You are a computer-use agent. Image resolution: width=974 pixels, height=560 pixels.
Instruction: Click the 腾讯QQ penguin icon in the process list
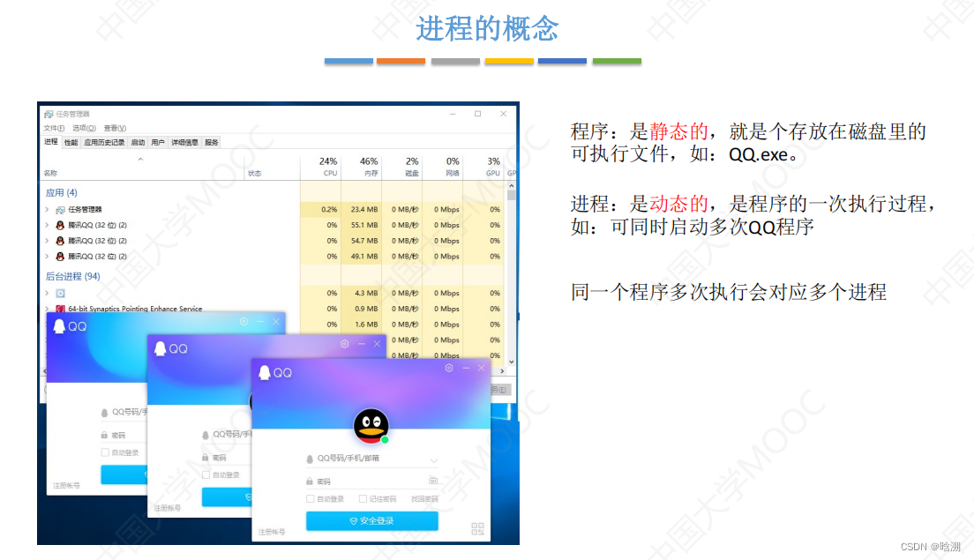pos(58,225)
